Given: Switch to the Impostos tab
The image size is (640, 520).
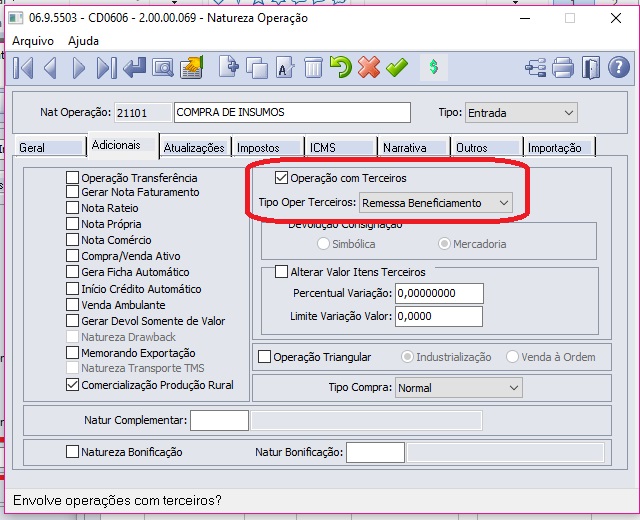Looking at the screenshot, I should (268, 147).
